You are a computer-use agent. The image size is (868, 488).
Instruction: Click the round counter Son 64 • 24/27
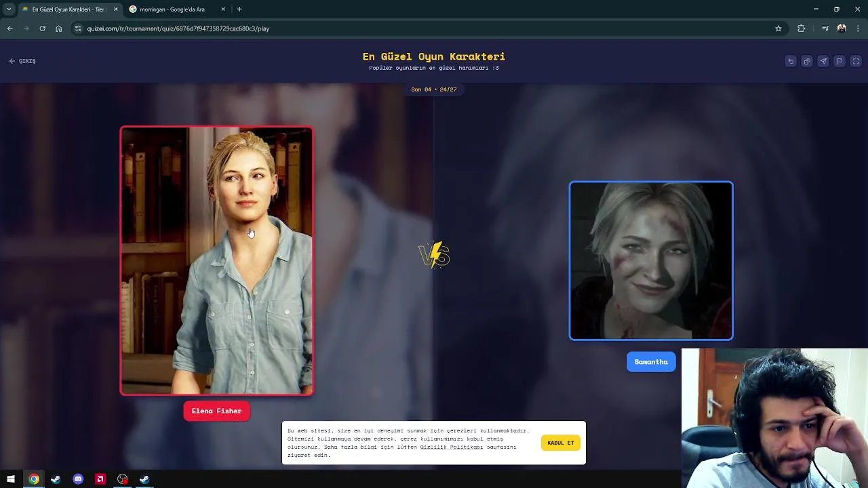(434, 89)
